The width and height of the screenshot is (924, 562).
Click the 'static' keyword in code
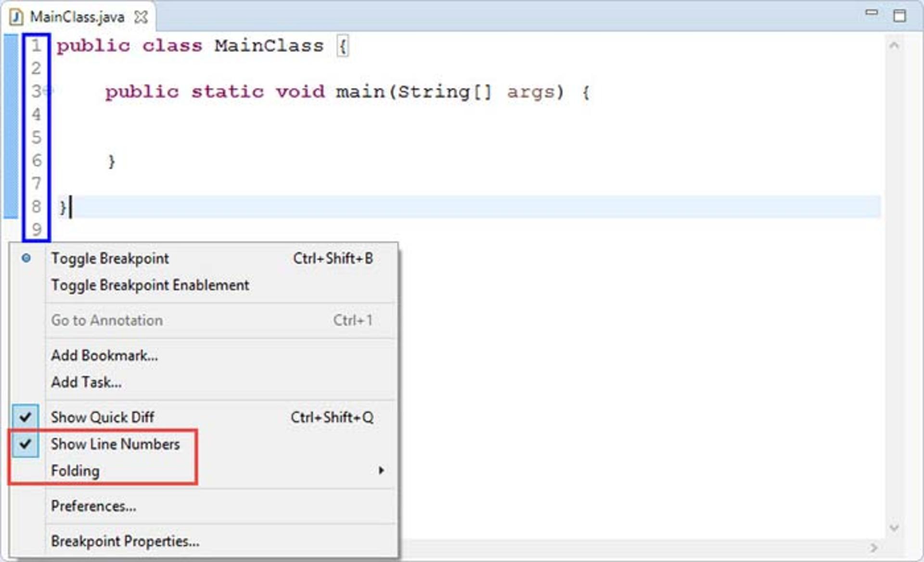click(x=228, y=91)
